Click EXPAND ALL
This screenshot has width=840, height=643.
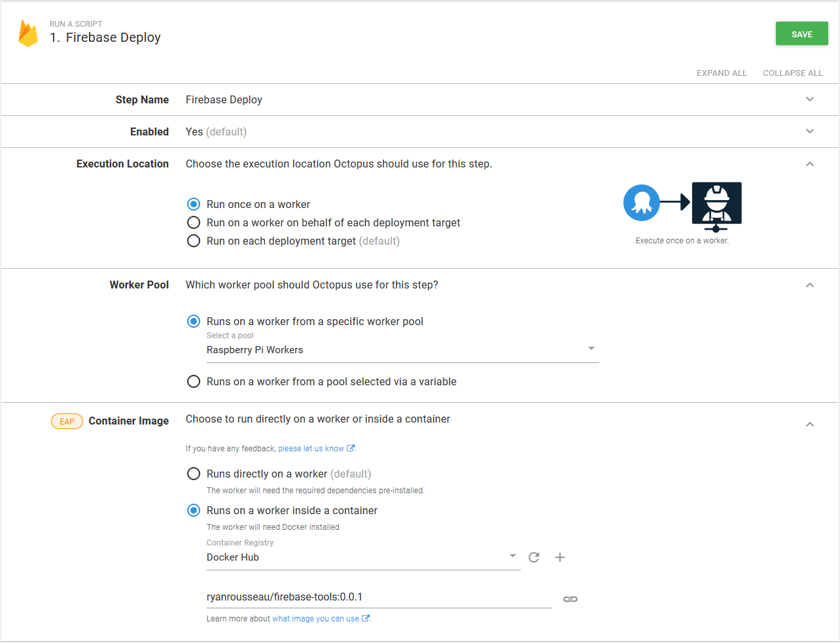click(x=722, y=73)
